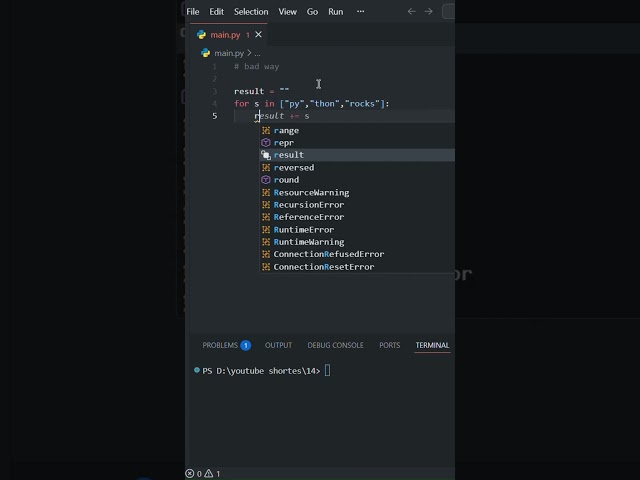Viewport: 640px width, 480px height.
Task: Go back with the left arrow
Action: point(411,11)
